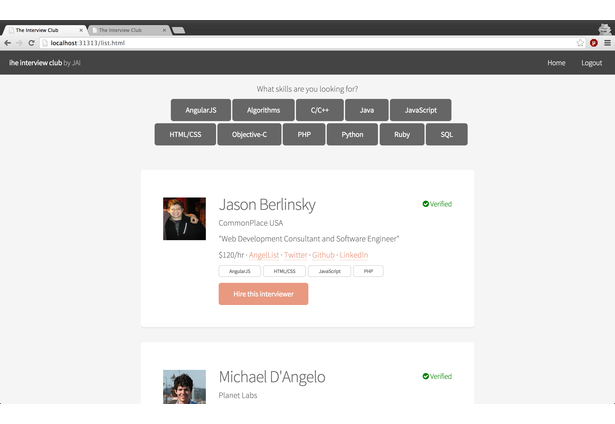Bookmark this page with the star icon
Screen dimensions: 615x424
click(580, 43)
